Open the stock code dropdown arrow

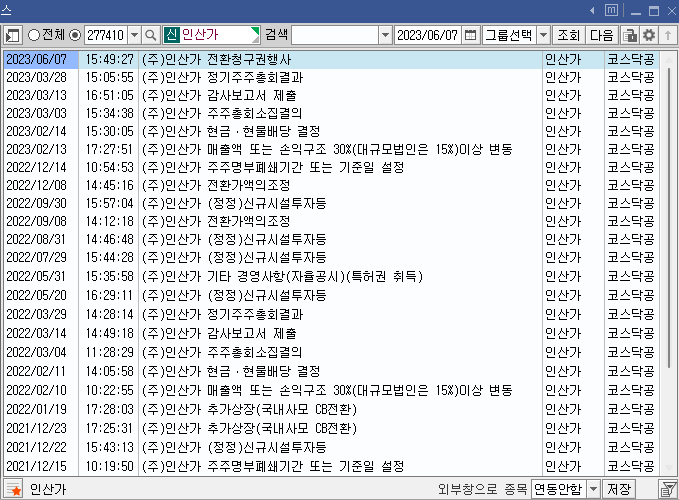click(135, 35)
